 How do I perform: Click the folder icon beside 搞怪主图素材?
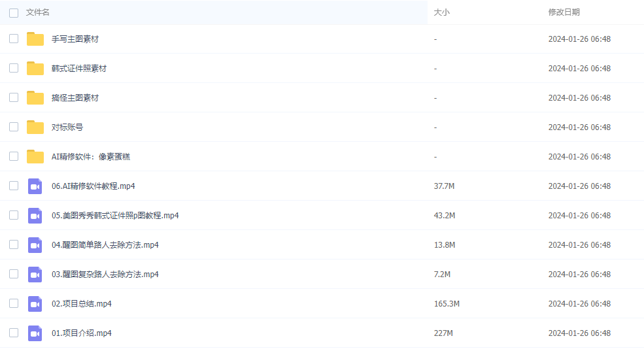pyautogui.click(x=35, y=98)
